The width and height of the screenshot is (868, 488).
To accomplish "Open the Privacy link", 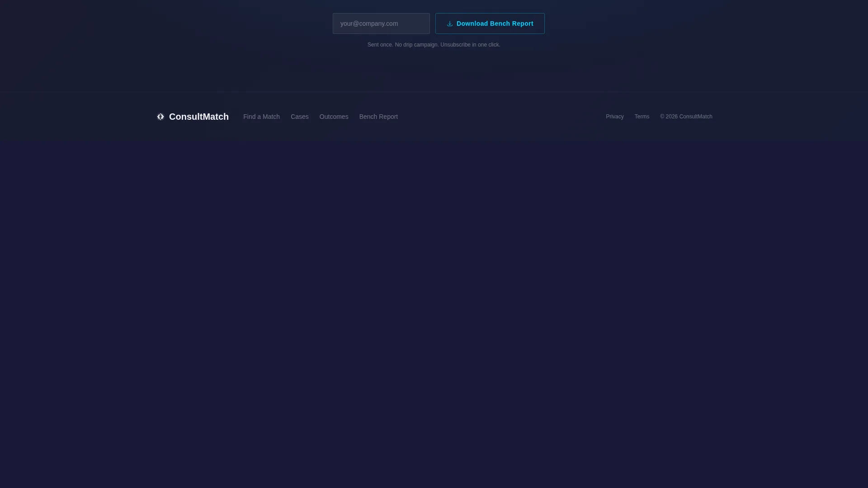I will (x=615, y=117).
